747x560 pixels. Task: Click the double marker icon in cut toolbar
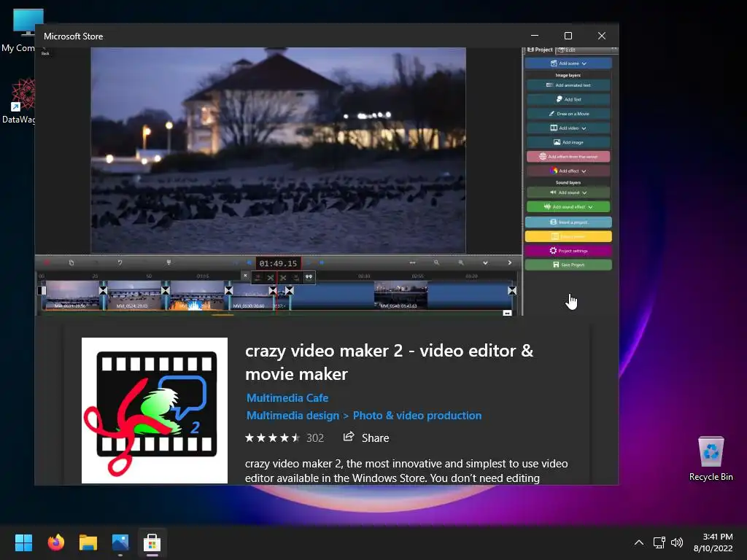[x=309, y=277]
